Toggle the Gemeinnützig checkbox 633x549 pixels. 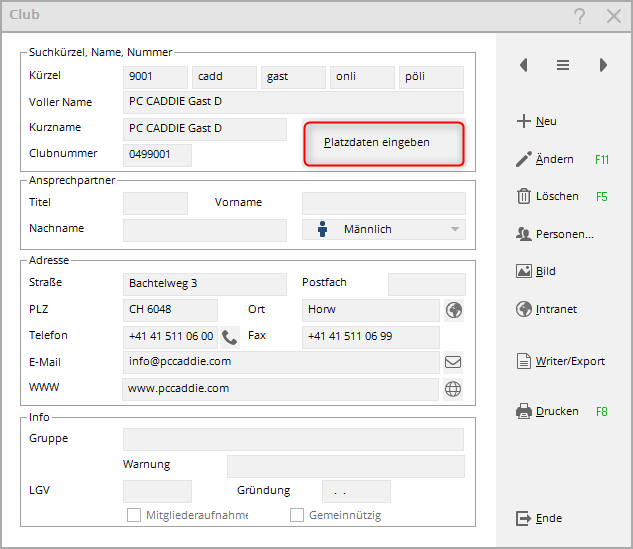point(297,515)
